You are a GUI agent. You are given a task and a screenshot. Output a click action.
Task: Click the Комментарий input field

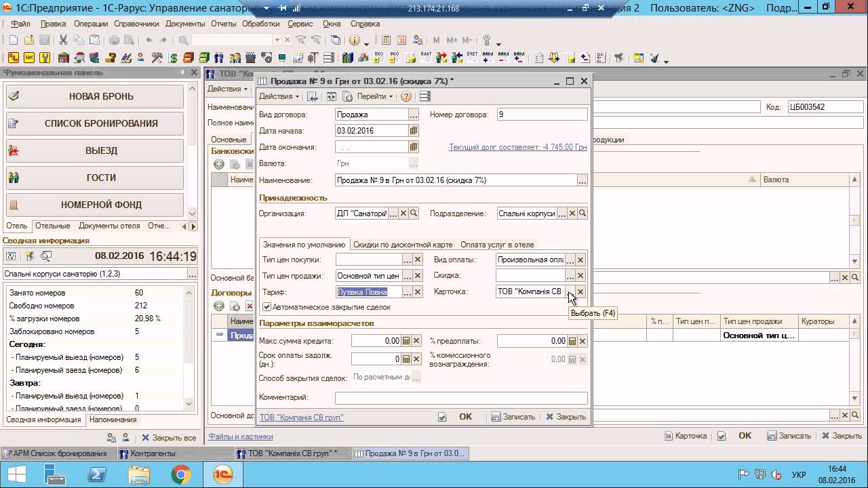point(461,398)
